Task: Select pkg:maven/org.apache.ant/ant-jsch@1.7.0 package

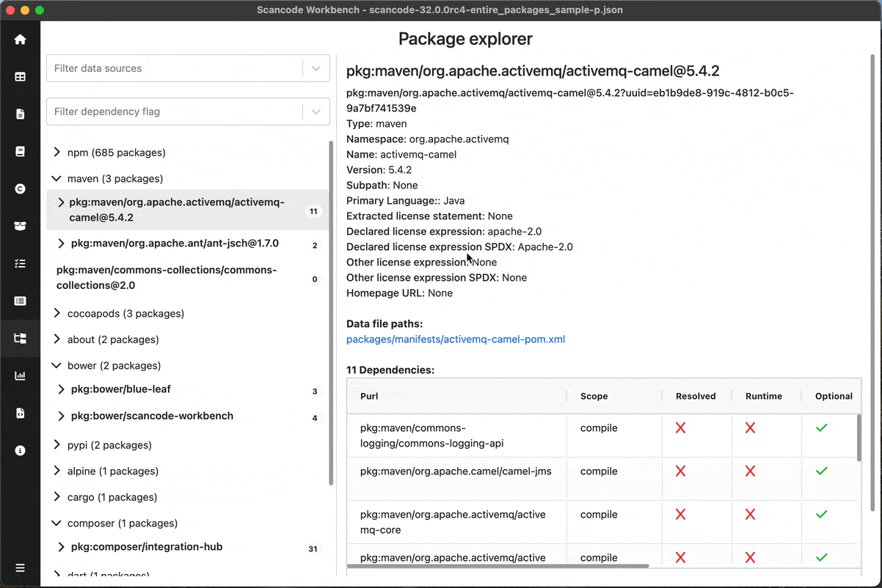Action: pyautogui.click(x=175, y=243)
